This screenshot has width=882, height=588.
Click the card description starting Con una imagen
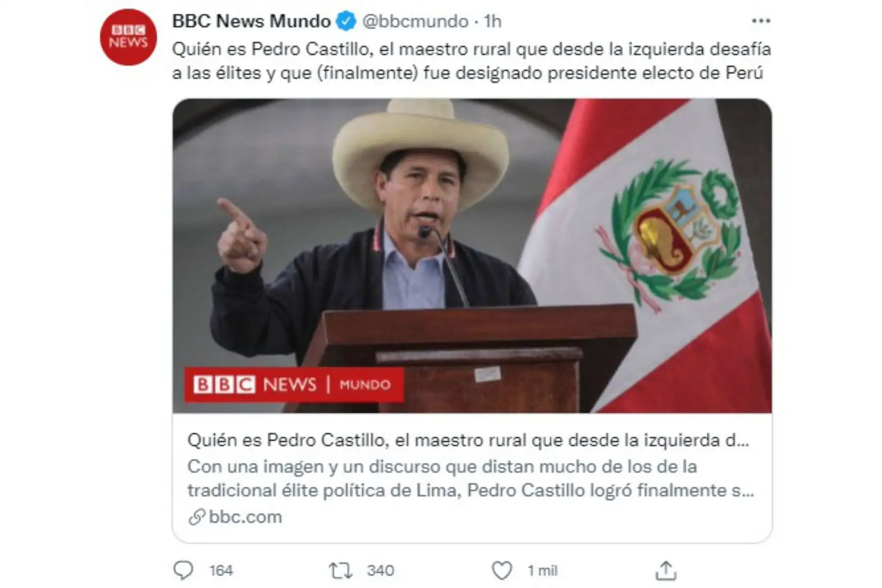470,478
